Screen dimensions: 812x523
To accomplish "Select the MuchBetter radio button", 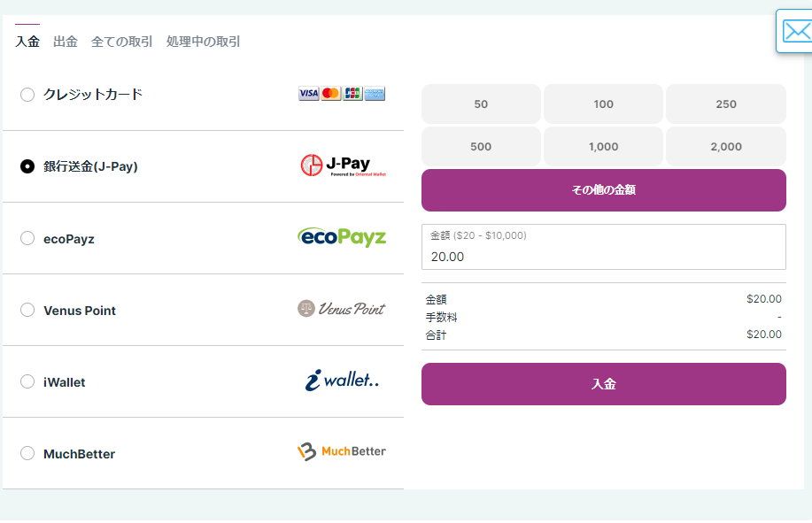I will click(27, 453).
